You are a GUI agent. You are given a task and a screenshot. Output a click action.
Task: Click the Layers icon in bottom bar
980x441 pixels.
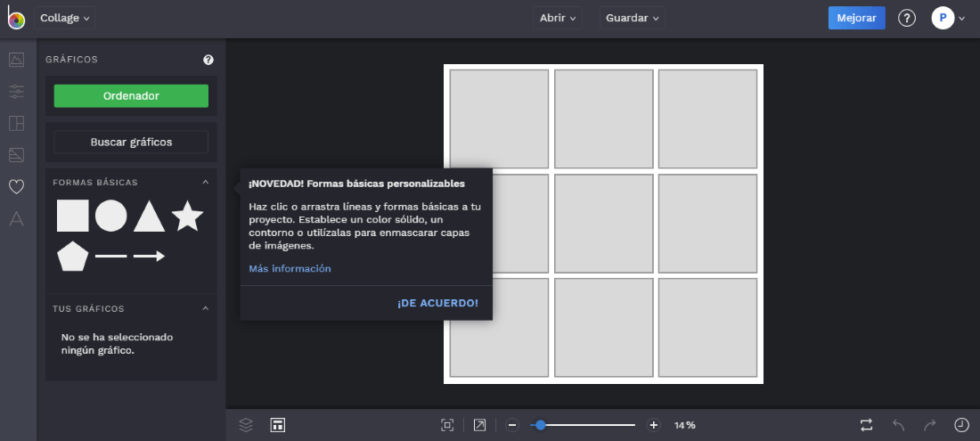[247, 425]
